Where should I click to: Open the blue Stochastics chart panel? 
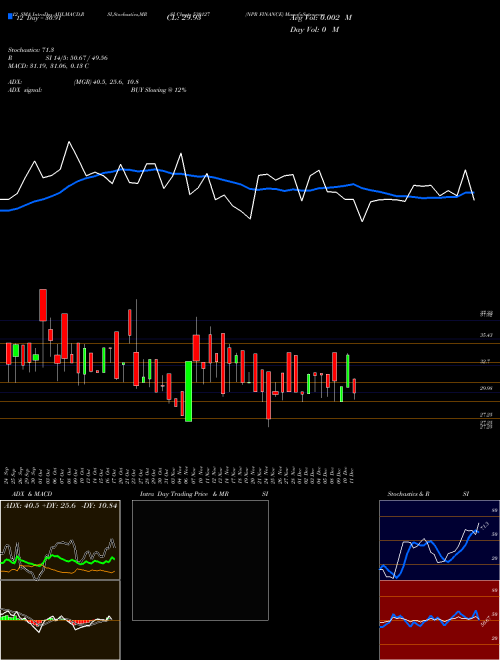click(x=439, y=540)
